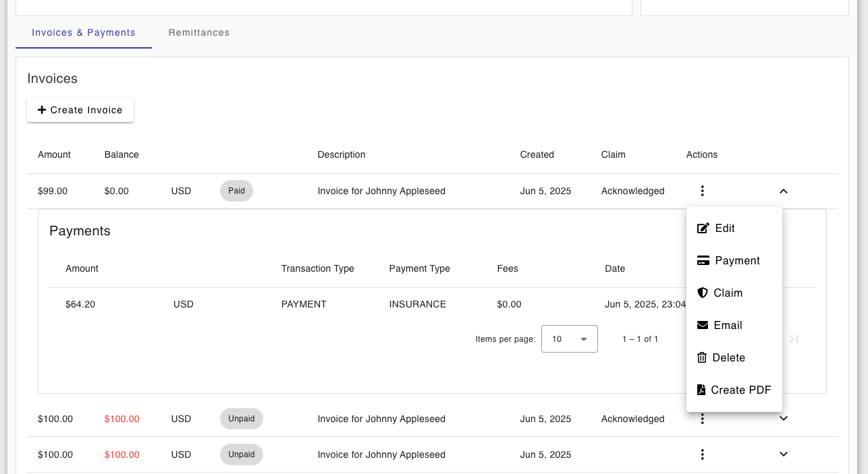Click the plus icon on Create Invoice
Screen dimensions: 868x474
pos(42,109)
